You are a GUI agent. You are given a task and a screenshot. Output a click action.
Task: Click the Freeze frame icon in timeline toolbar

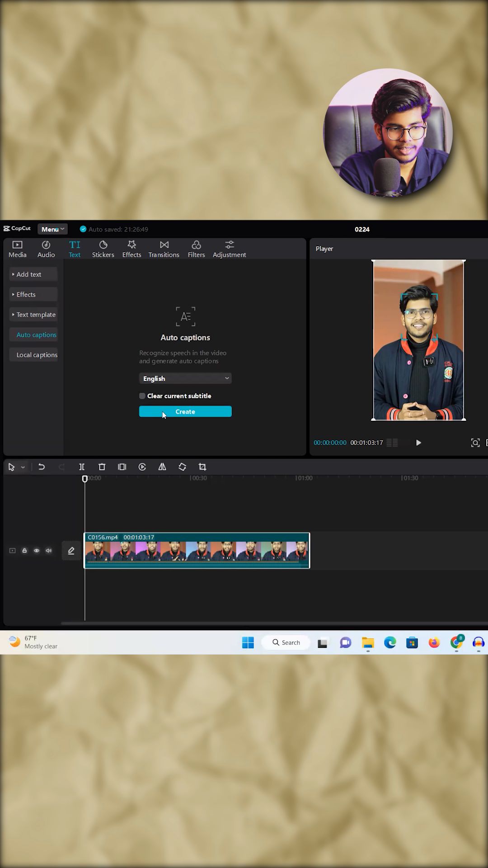(122, 467)
